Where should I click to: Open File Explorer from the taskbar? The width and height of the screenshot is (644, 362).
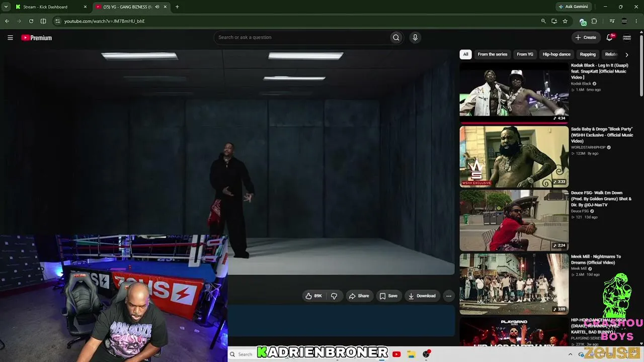[x=411, y=354]
